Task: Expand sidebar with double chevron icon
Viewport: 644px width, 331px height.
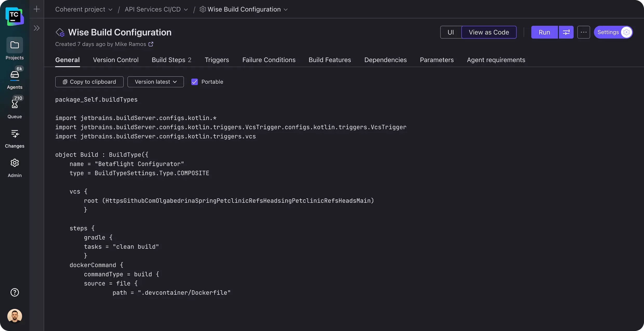Action: pos(37,28)
